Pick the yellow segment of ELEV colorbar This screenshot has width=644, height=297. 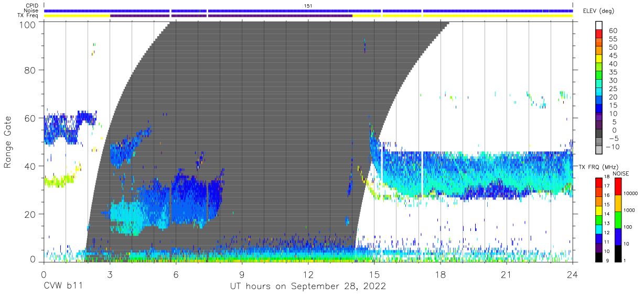599,60
